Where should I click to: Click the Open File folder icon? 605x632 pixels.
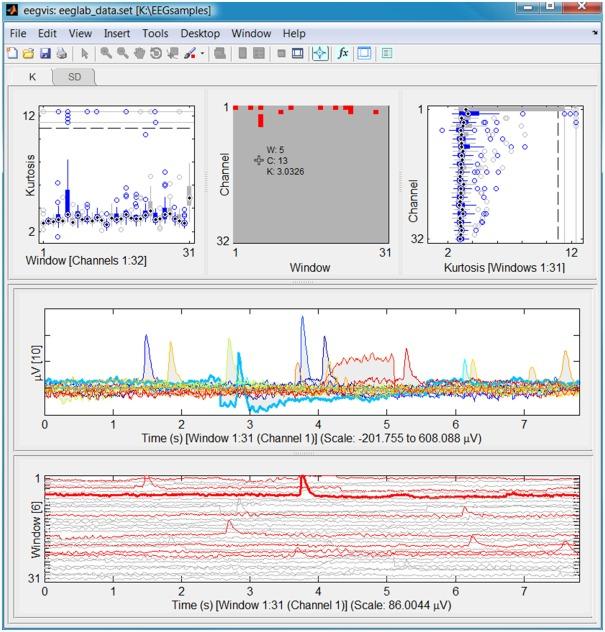click(28, 53)
